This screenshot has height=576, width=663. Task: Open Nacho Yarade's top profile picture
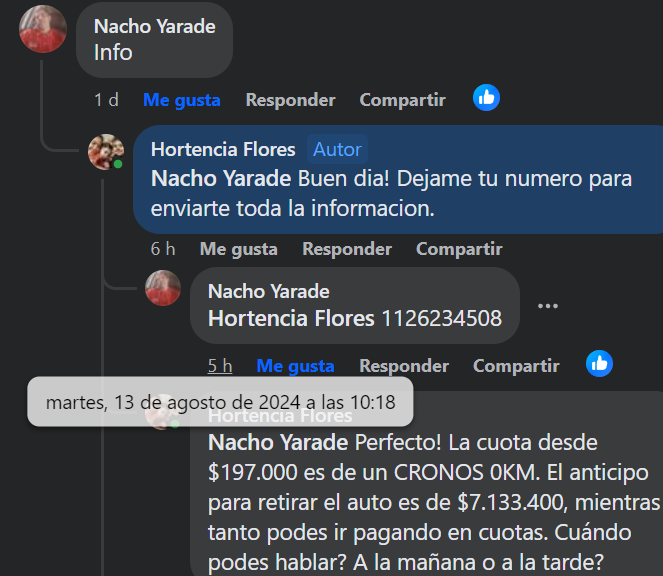tap(43, 29)
